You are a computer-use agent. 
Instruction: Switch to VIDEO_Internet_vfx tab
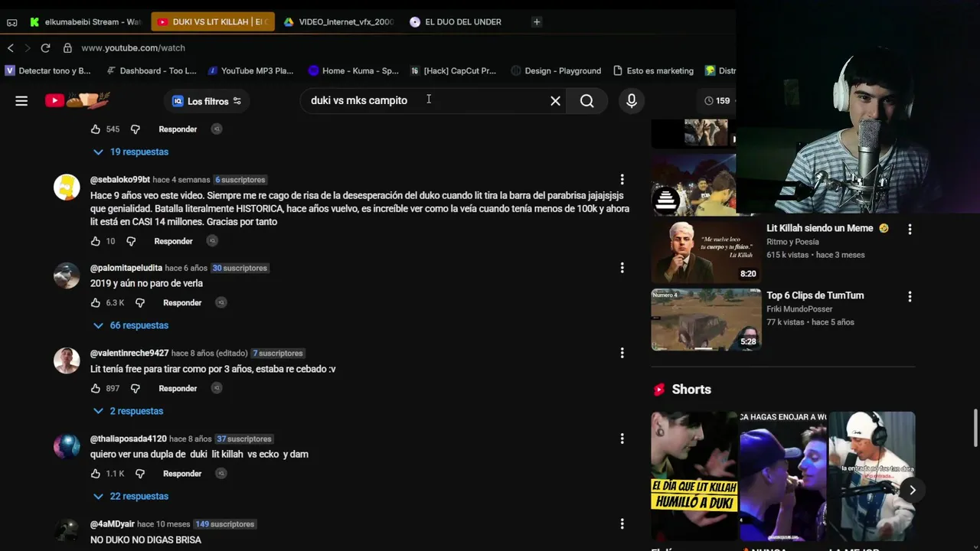338,21
